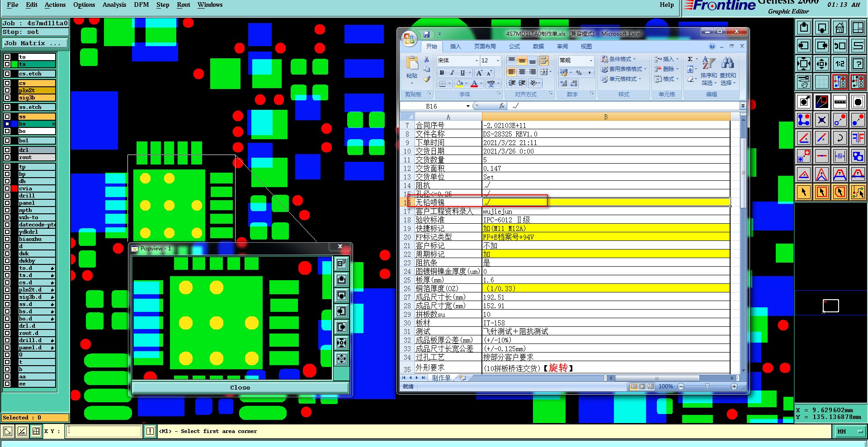Click the Close button in Popview
Screen dimensions: 868x447
click(240, 387)
